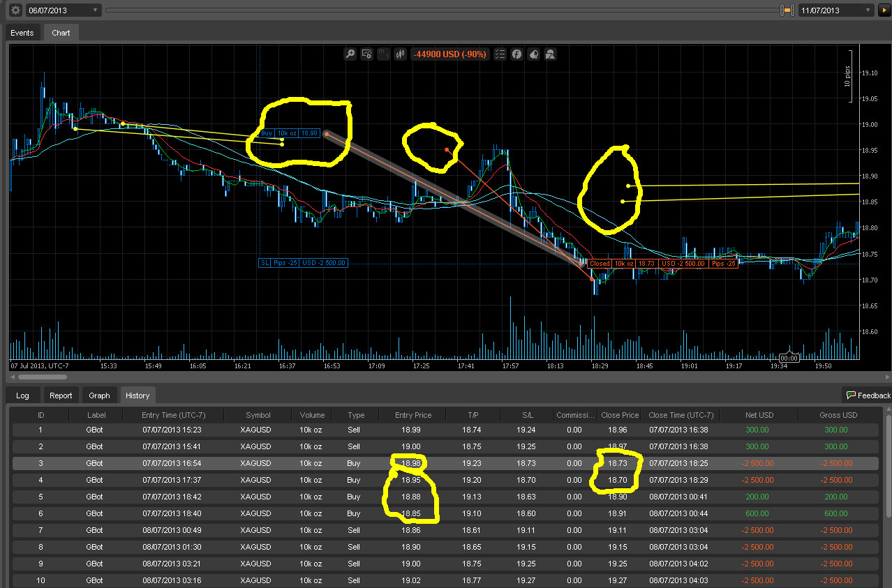Open the indicators f icon

pos(516,54)
